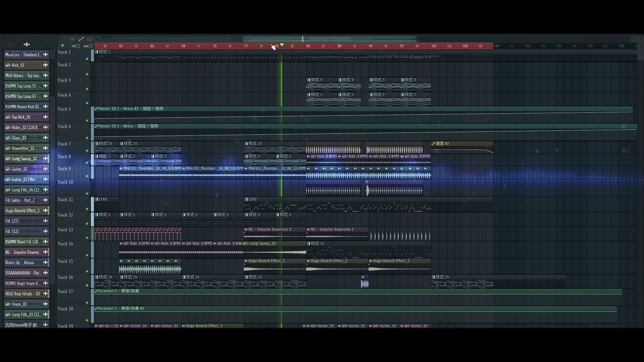This screenshot has width=644, height=362.
Task: Show pattern clips via playlist header piano icon
Action: 89,39
